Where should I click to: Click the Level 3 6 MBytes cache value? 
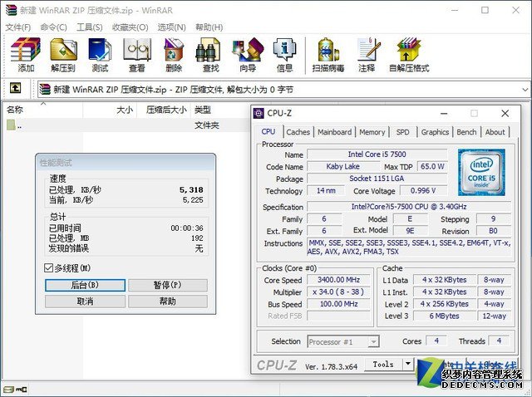[x=444, y=316]
